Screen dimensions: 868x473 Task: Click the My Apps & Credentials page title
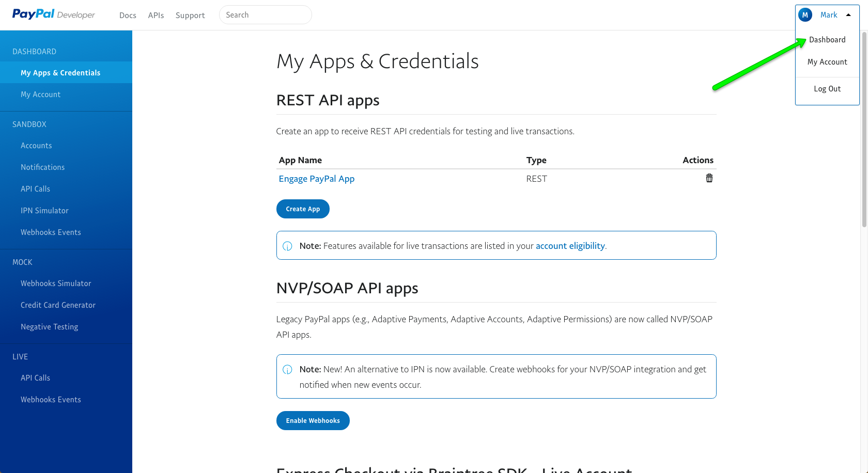tap(378, 61)
